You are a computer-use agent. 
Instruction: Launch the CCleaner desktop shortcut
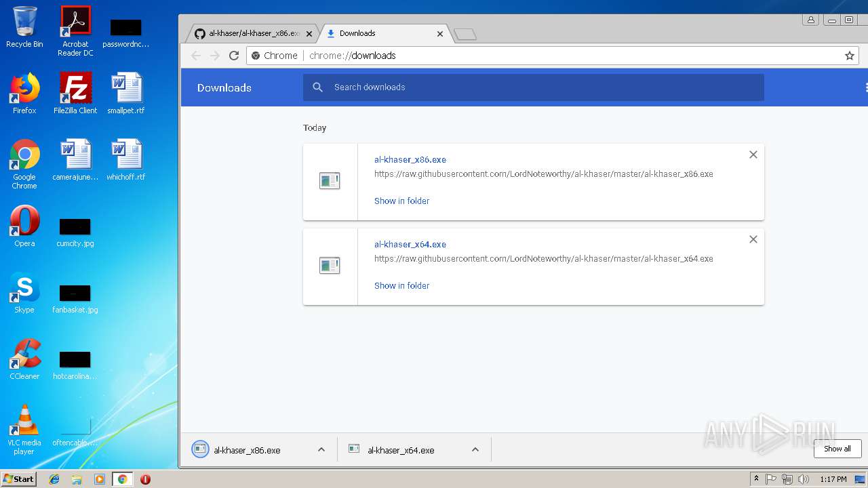tap(24, 360)
